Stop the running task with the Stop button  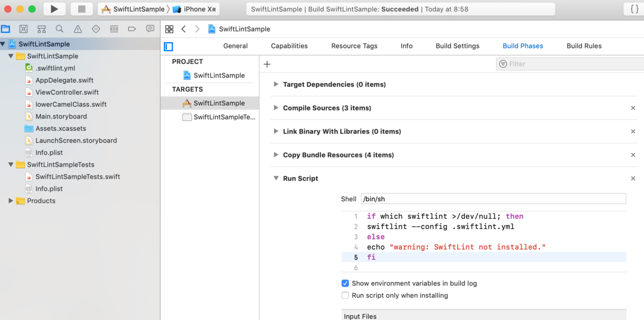(82, 9)
